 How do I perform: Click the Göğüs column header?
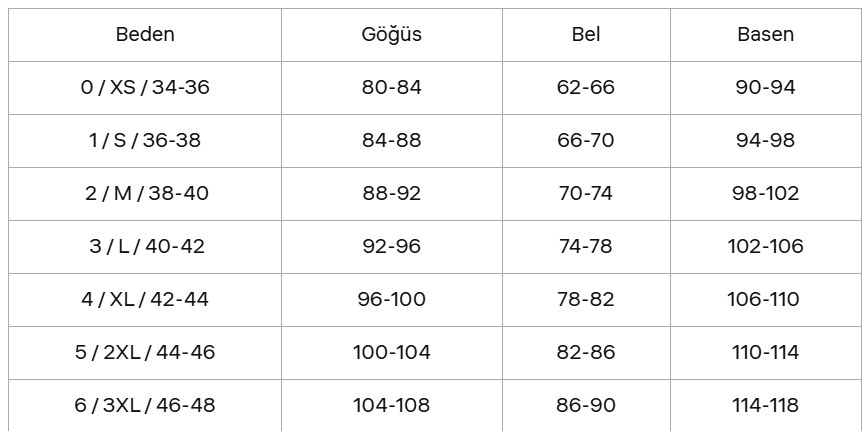391,35
